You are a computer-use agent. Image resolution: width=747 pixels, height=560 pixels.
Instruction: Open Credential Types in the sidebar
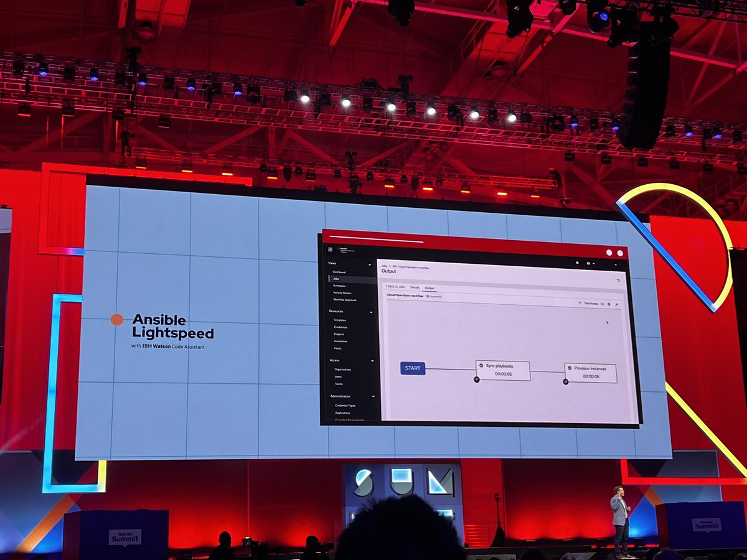(x=345, y=406)
